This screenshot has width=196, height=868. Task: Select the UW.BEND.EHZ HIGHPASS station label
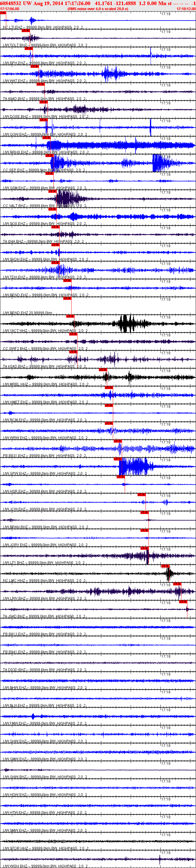46,295
